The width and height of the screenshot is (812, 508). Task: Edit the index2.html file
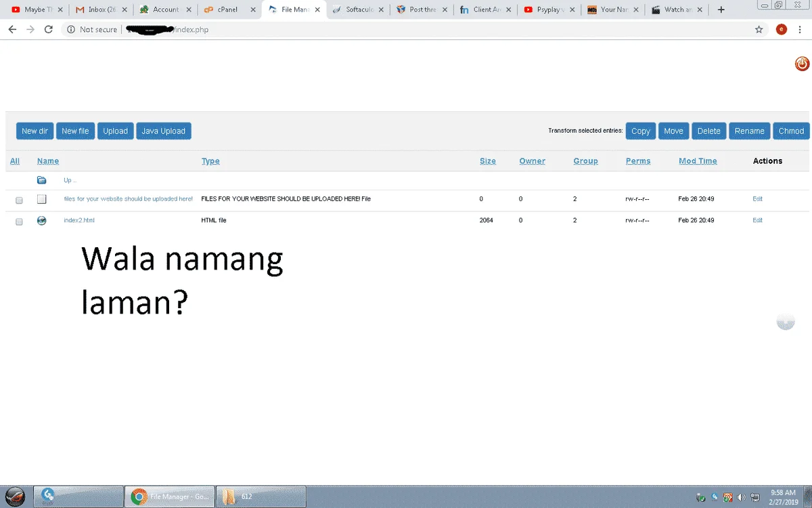coord(757,221)
